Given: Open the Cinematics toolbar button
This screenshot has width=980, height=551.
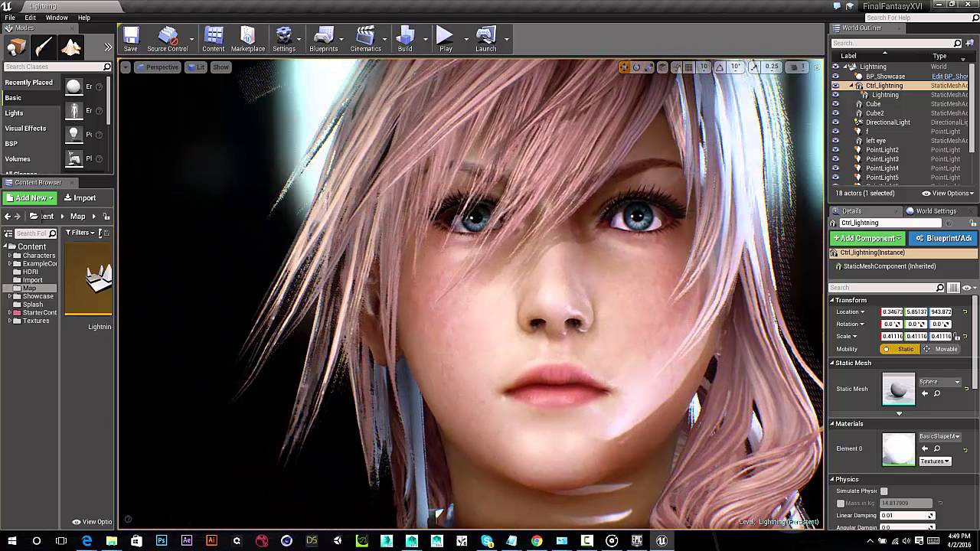Looking at the screenshot, I should 366,39.
